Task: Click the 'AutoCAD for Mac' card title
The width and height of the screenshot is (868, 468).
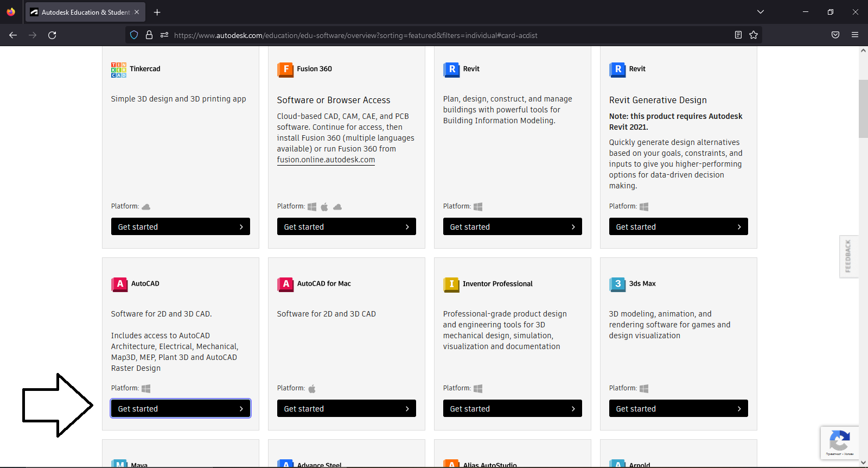Action: click(x=324, y=284)
